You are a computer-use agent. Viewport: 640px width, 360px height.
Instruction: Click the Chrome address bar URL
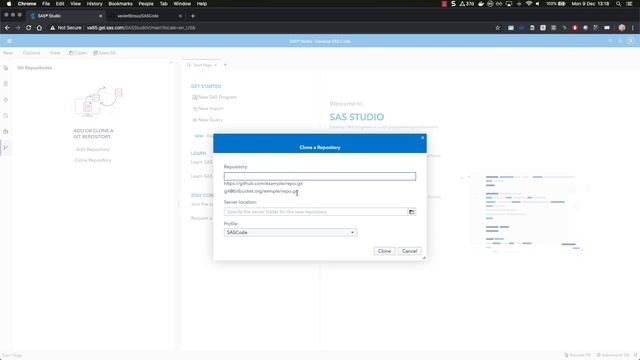click(x=141, y=28)
